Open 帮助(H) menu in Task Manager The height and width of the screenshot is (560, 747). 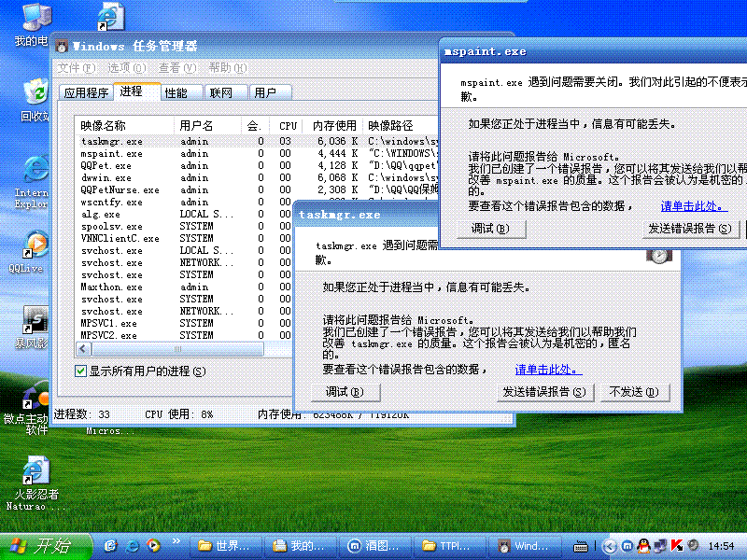(227, 68)
